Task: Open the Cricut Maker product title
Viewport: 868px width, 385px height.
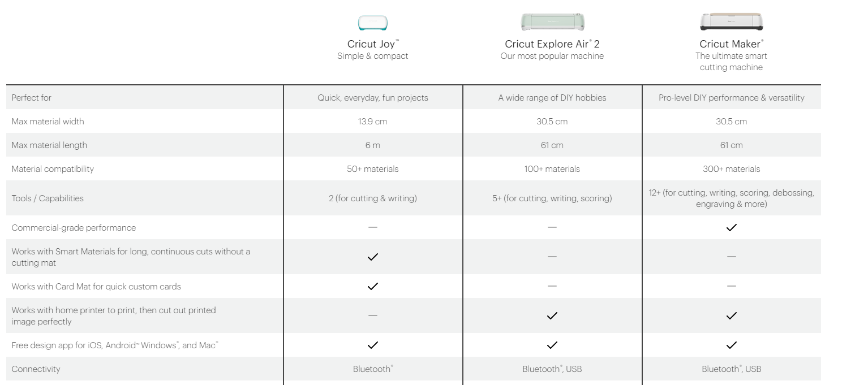Action: tap(731, 44)
